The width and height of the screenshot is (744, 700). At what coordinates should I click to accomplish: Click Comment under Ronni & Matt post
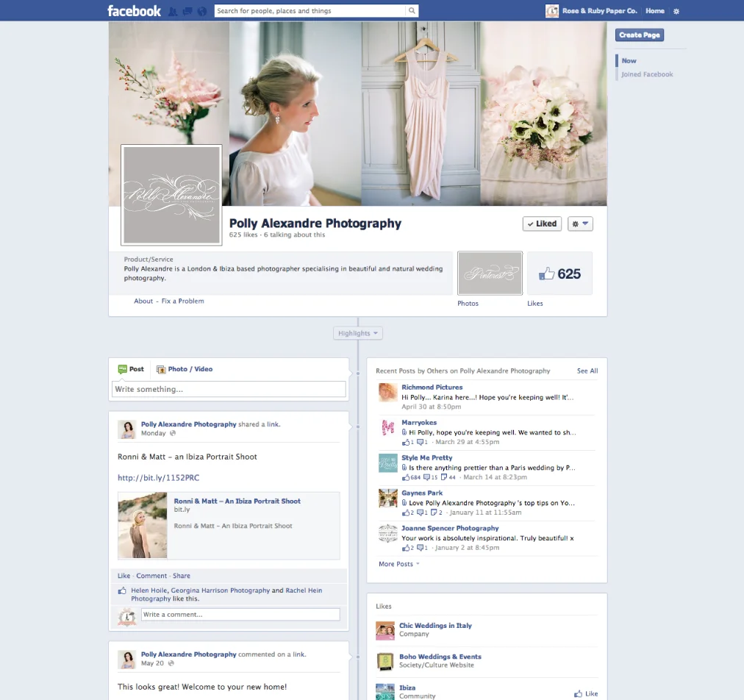[151, 576]
